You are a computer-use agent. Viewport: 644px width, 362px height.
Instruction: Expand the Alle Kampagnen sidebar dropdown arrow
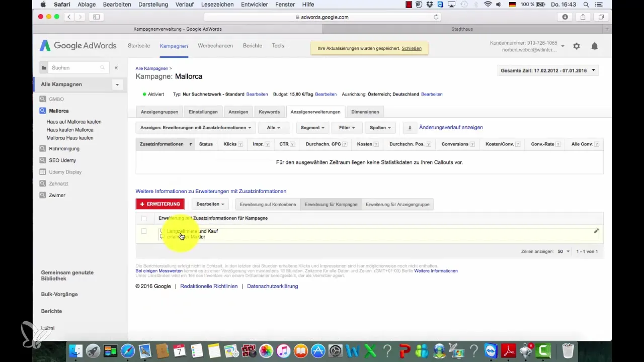click(x=117, y=84)
